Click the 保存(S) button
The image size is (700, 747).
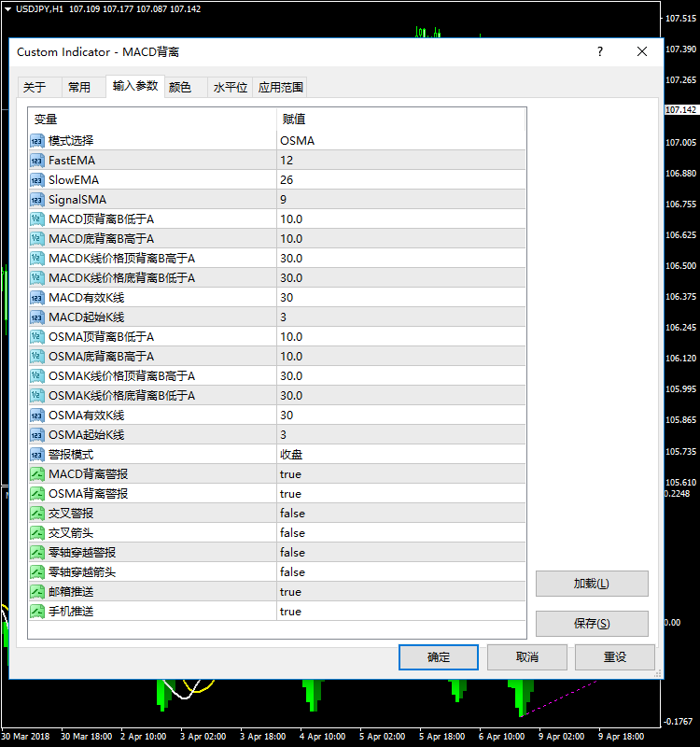592,624
